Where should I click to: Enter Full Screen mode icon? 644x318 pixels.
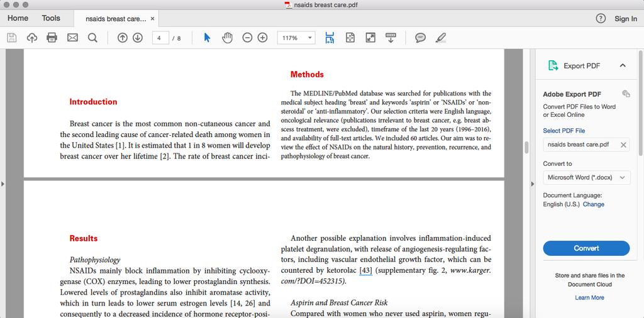(x=370, y=38)
